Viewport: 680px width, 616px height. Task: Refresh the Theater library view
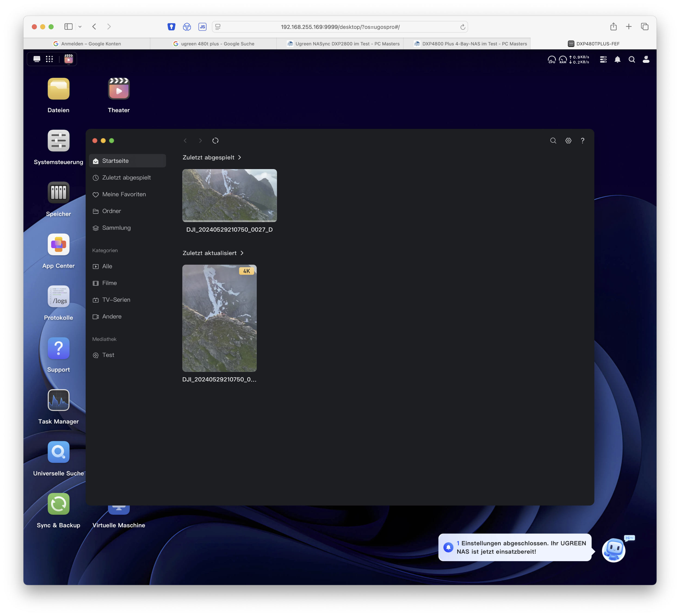point(215,141)
